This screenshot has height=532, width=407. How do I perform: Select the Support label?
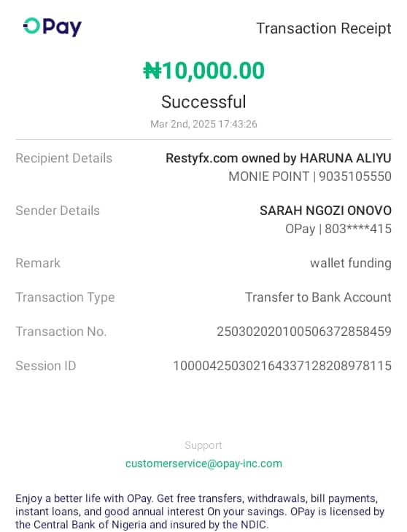[x=204, y=445]
